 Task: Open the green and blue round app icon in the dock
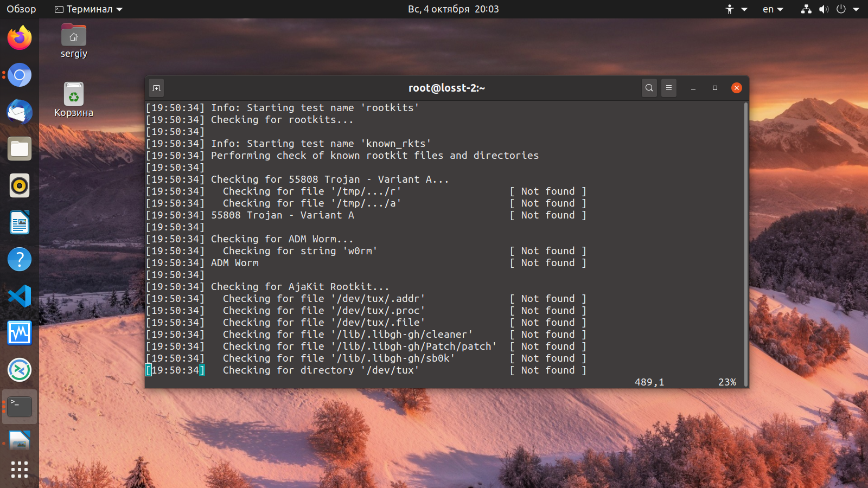pyautogui.click(x=20, y=370)
